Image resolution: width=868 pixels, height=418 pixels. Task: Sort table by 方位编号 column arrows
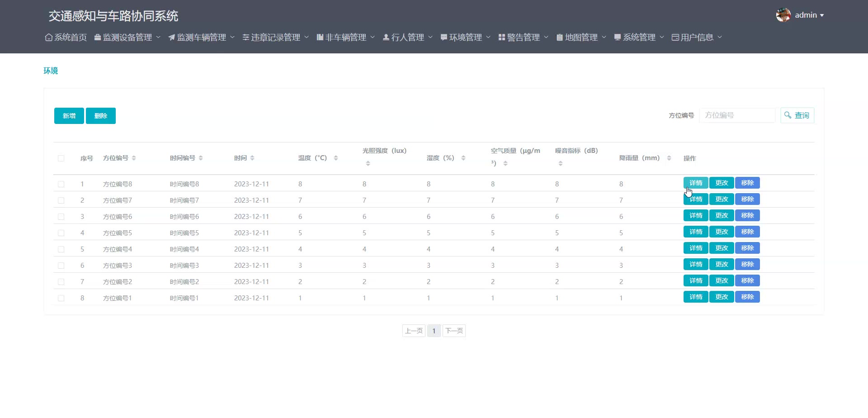pos(134,158)
